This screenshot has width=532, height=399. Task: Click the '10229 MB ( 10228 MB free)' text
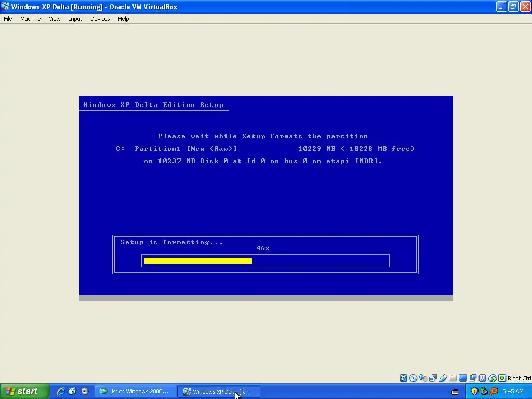pyautogui.click(x=356, y=148)
